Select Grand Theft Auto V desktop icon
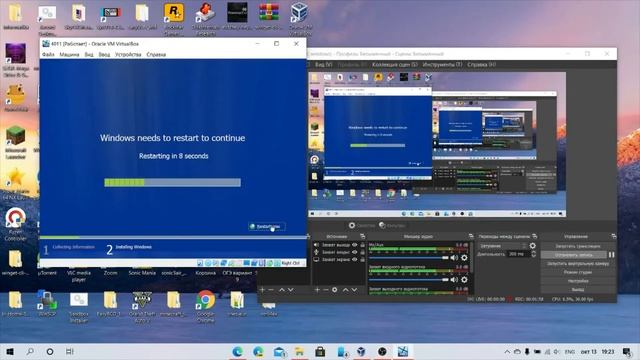 [x=142, y=306]
